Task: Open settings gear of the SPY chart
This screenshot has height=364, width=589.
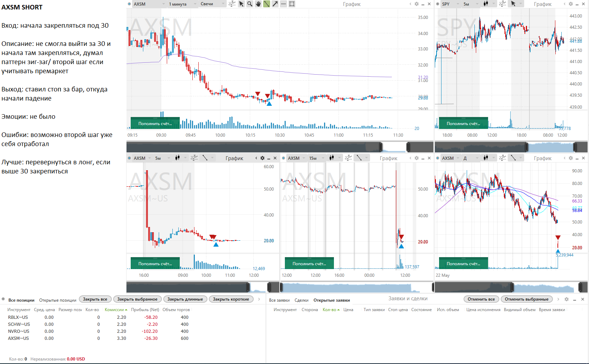Action: (571, 4)
